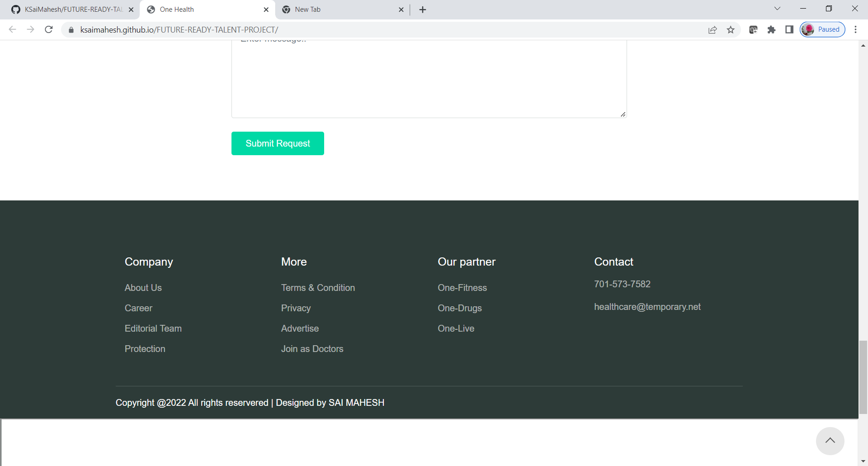Image resolution: width=868 pixels, height=466 pixels.
Task: Click the copyright text 'Designed by SAI MAHESH'
Action: click(x=330, y=403)
